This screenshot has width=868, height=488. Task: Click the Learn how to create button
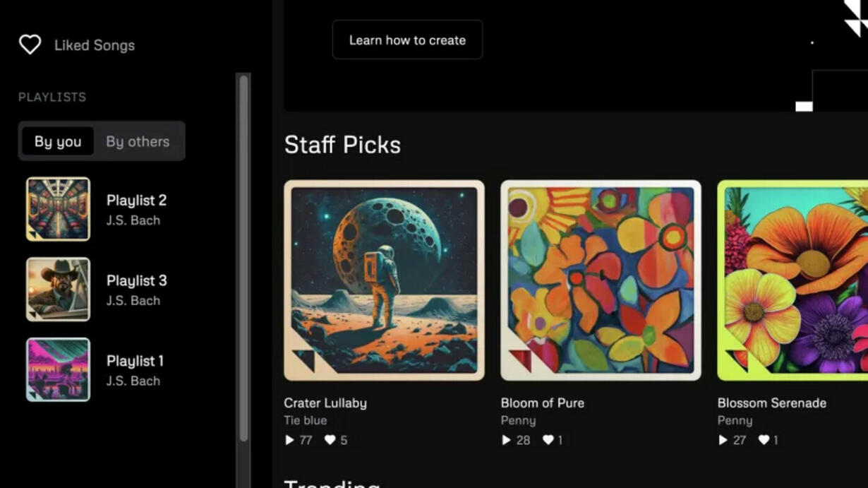[x=407, y=40]
